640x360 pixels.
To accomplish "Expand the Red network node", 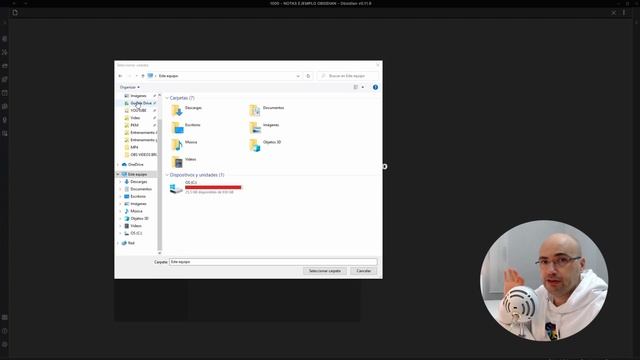I will 118,243.
